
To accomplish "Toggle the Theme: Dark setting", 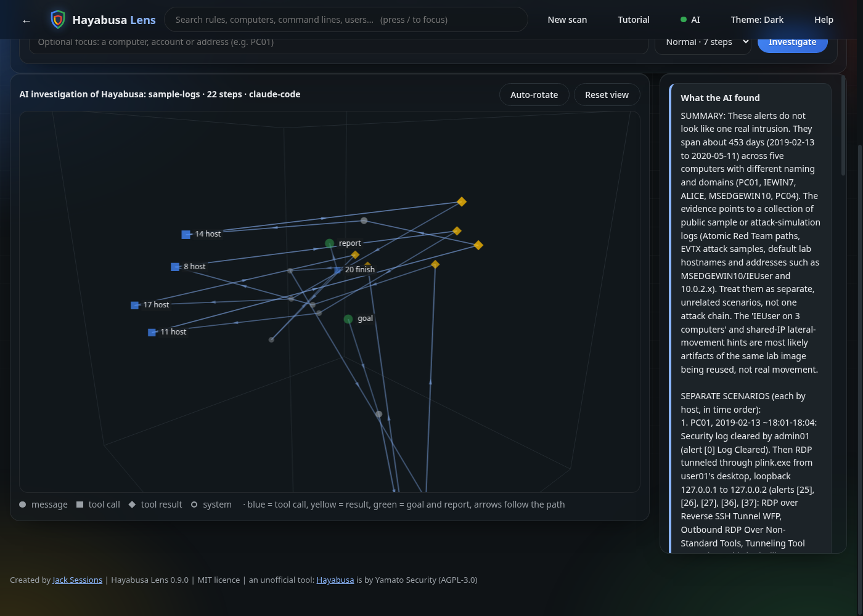I will click(757, 20).
